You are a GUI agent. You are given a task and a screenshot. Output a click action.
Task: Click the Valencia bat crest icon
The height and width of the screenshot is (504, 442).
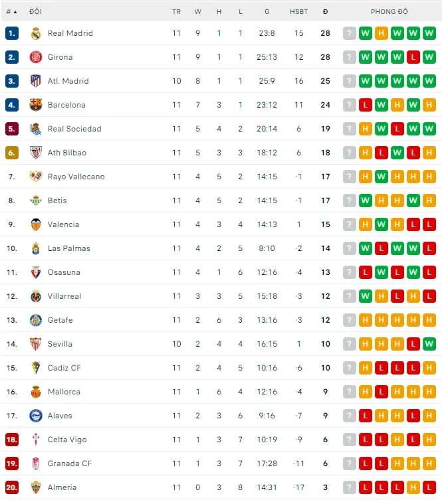click(36, 224)
